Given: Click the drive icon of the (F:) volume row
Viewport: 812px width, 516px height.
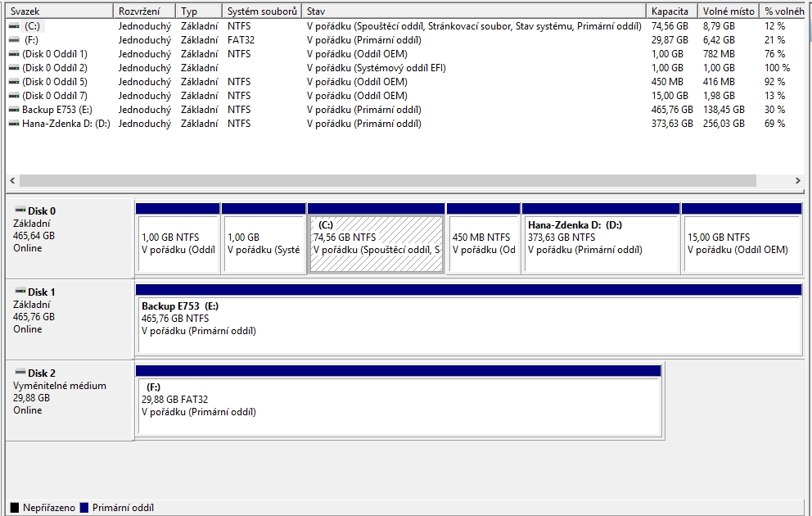Looking at the screenshot, I should click(15, 40).
